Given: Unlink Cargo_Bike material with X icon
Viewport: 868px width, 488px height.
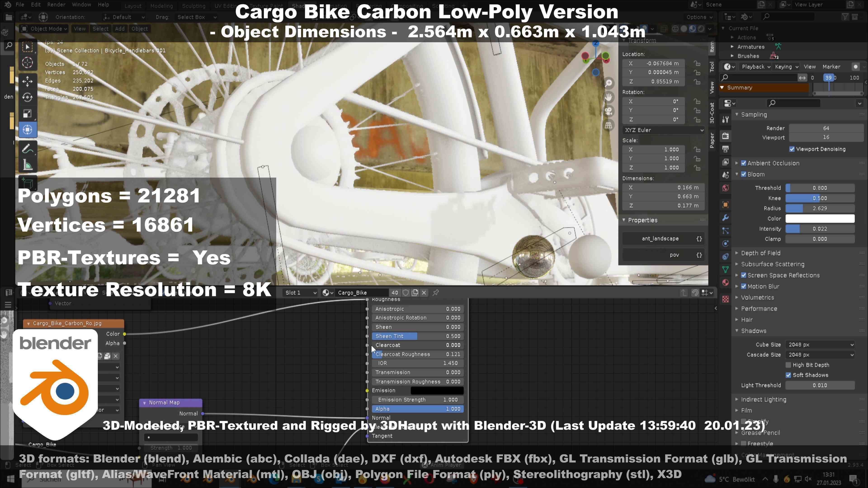Looking at the screenshot, I should [424, 293].
